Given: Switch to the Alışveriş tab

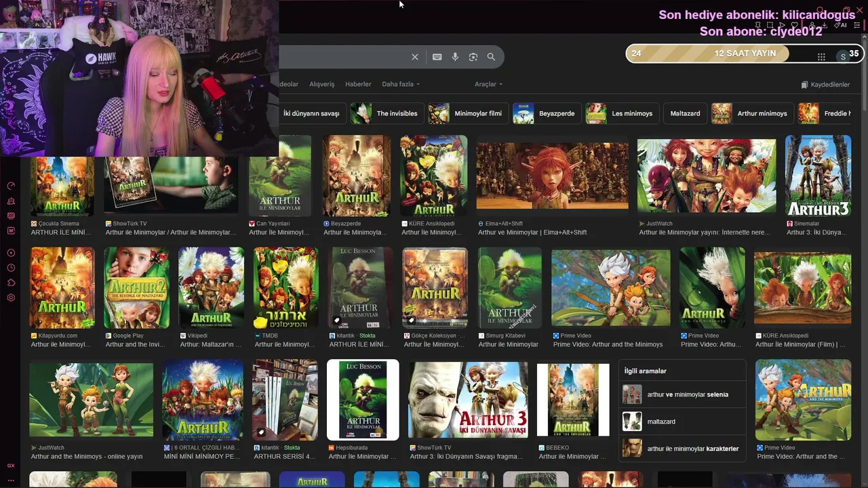Looking at the screenshot, I should point(322,84).
